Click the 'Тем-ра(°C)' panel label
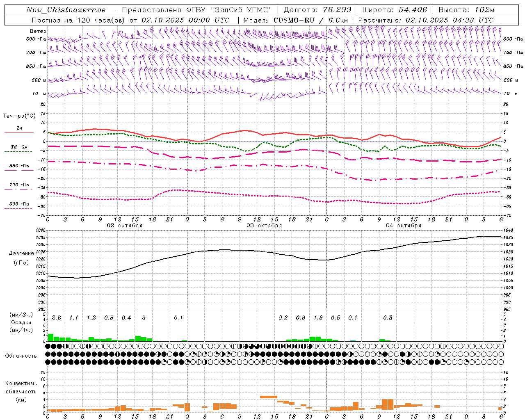Screen dimensions: 525x420 (20, 116)
